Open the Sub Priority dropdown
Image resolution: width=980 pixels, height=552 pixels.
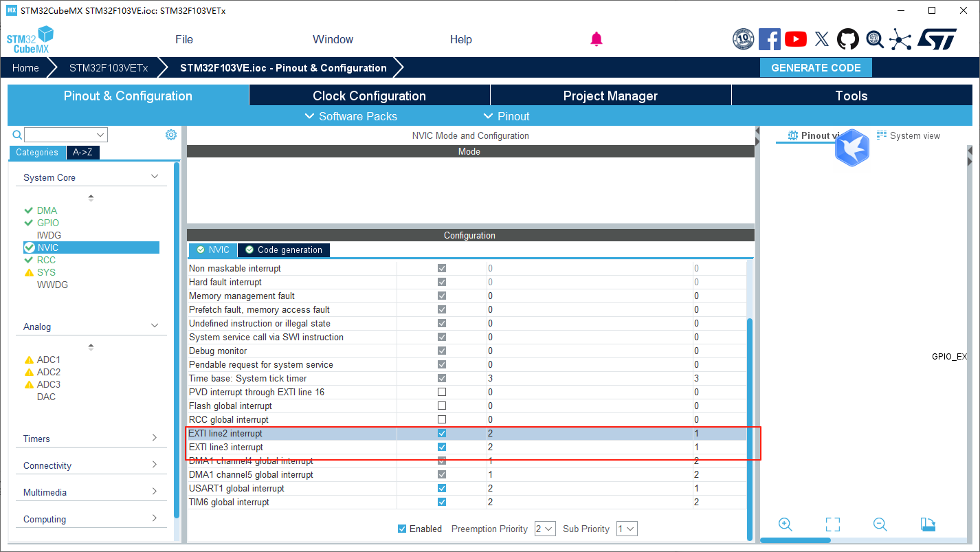(627, 529)
